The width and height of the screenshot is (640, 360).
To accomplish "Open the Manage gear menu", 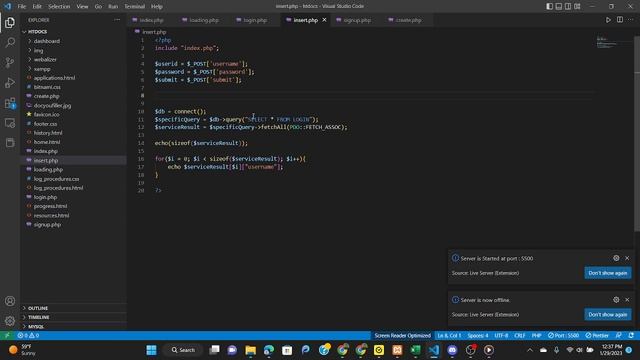I will (10, 321).
